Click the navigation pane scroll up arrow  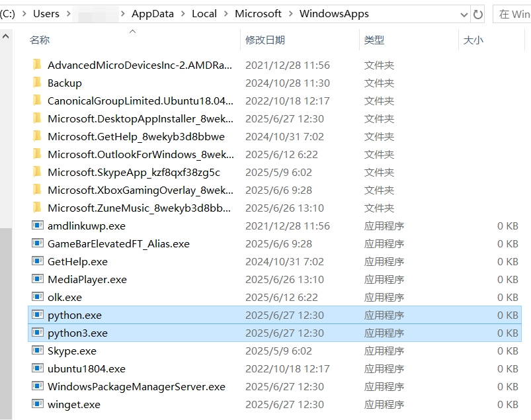pos(6,36)
